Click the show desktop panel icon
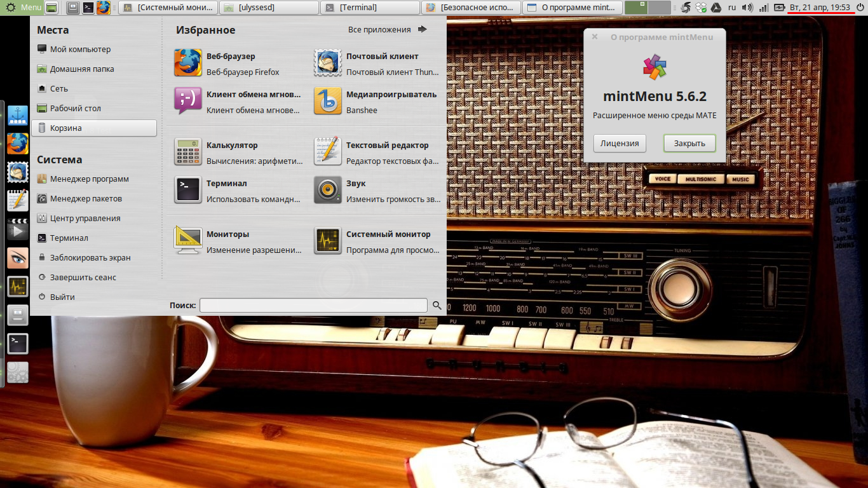The image size is (868, 488). (51, 8)
